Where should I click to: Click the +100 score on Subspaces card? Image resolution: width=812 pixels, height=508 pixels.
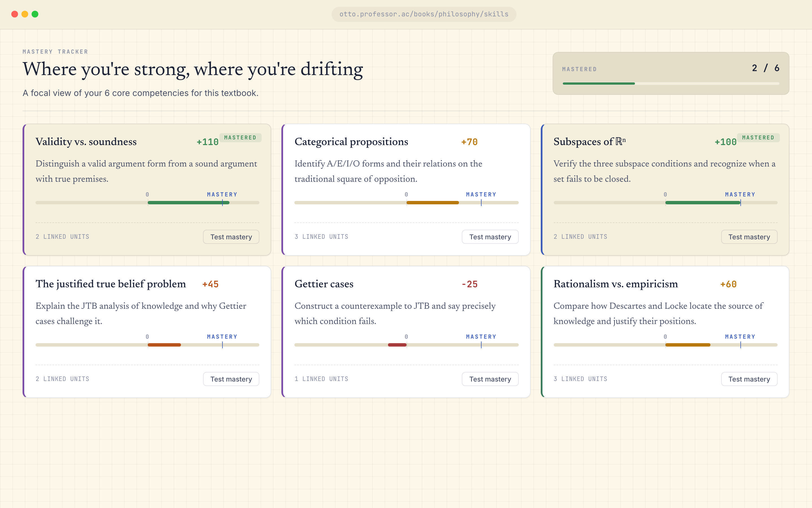(x=725, y=142)
